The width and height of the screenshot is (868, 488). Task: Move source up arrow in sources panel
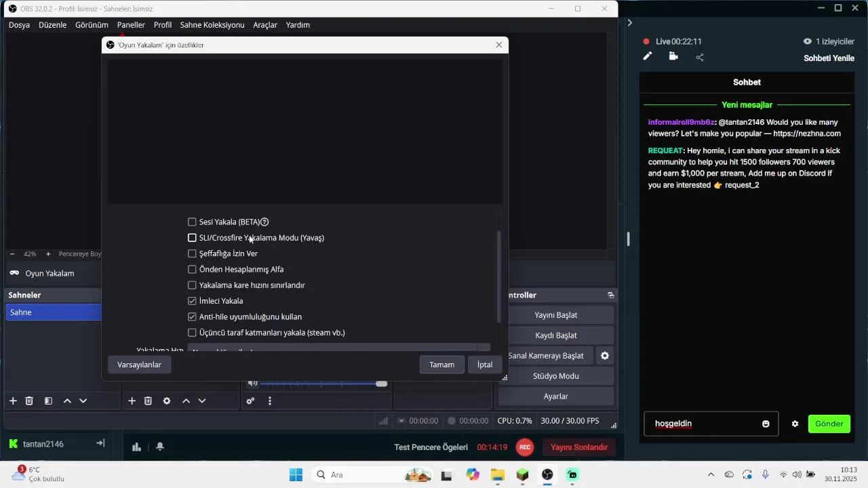(x=186, y=401)
